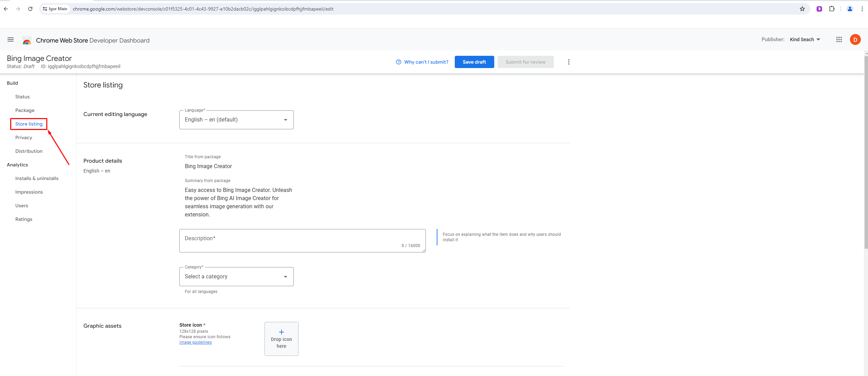The height and width of the screenshot is (376, 868).
Task: Open the three-dot more options menu beside Submit
Action: (x=568, y=62)
